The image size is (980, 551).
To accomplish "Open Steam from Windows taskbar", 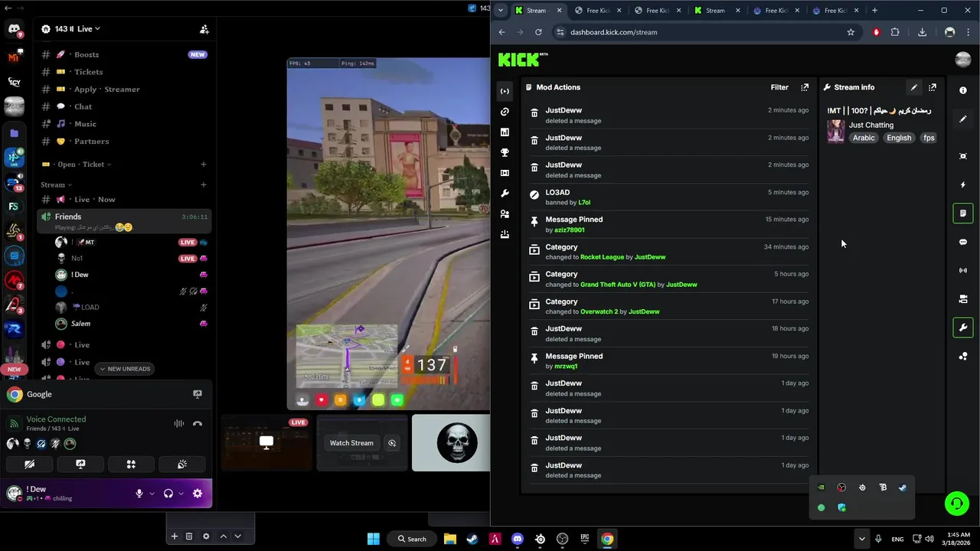I will 472,539.
